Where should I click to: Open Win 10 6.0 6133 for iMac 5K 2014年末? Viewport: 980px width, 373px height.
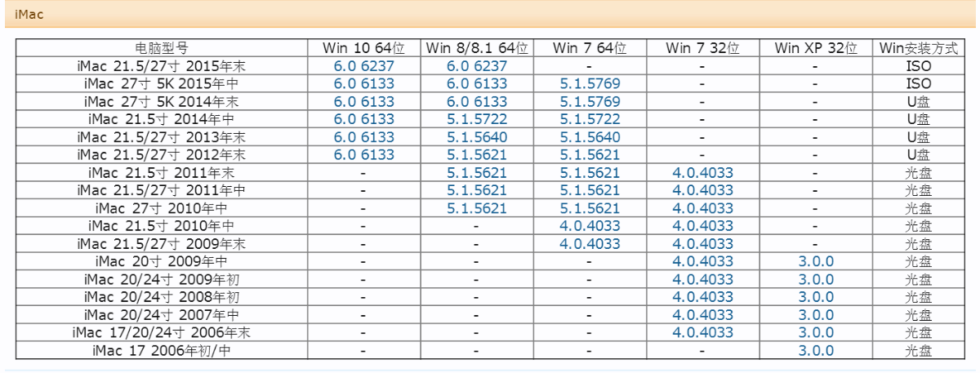[363, 102]
